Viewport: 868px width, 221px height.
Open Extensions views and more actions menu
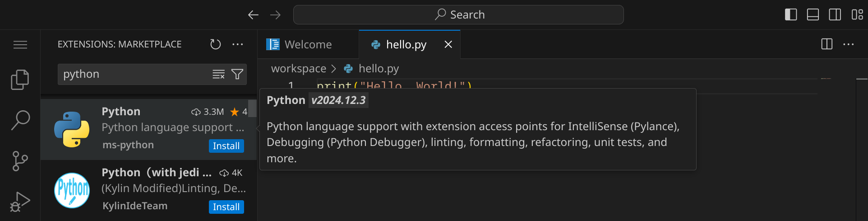click(238, 44)
